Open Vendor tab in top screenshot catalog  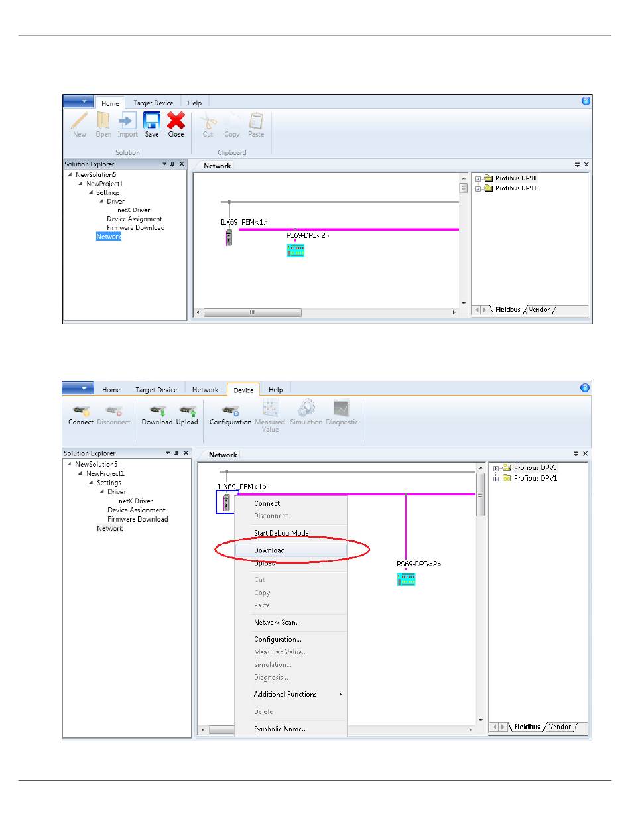tap(539, 310)
